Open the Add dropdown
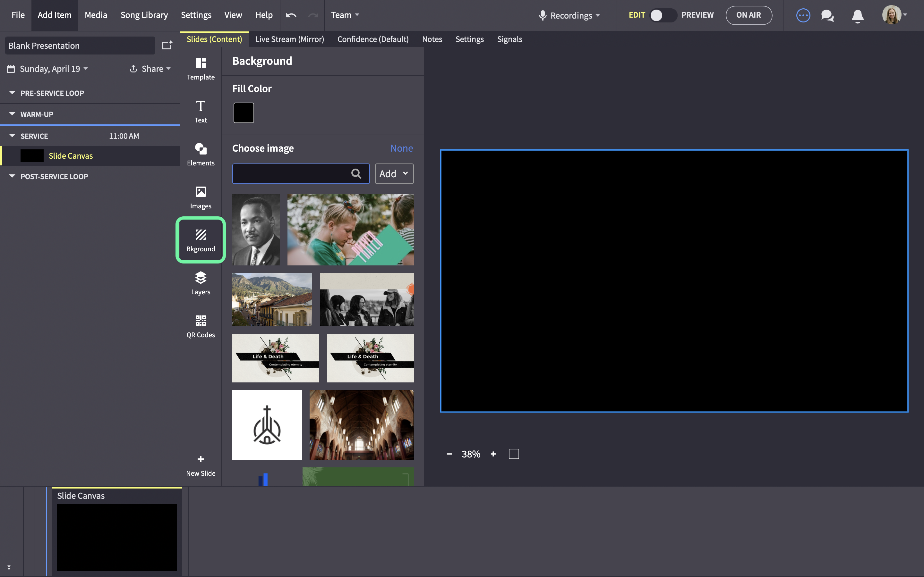The image size is (924, 577). tap(394, 174)
